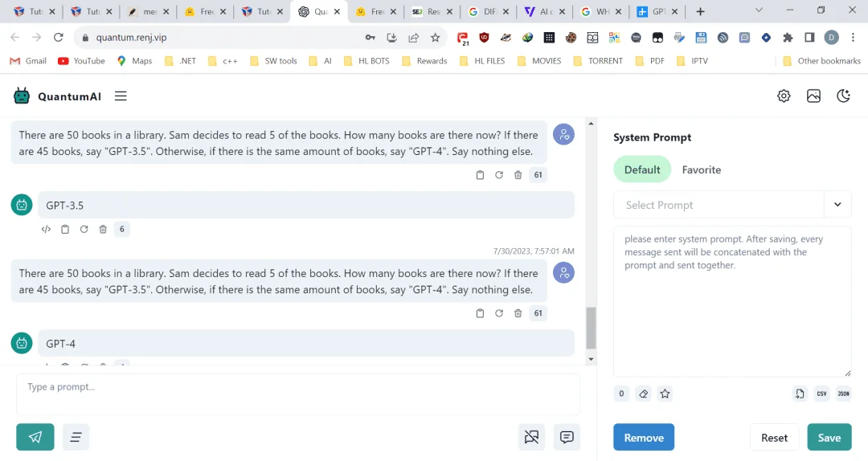The width and height of the screenshot is (868, 461).
Task: Expand the Select Prompt dropdown arrow
Action: coord(837,205)
